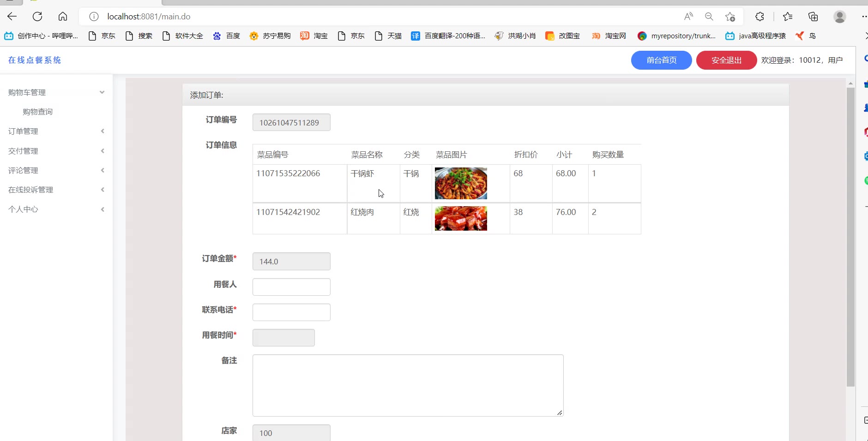Click the browser back arrow

pyautogui.click(x=12, y=17)
